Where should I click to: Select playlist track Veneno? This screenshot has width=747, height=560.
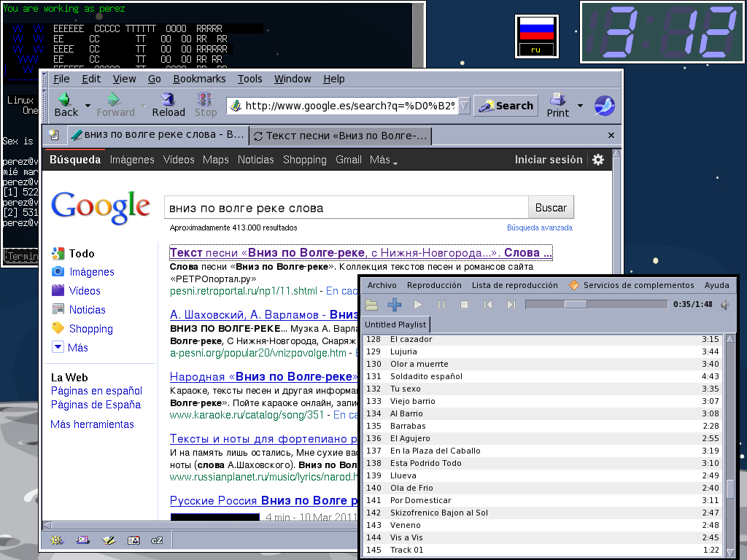click(542, 525)
